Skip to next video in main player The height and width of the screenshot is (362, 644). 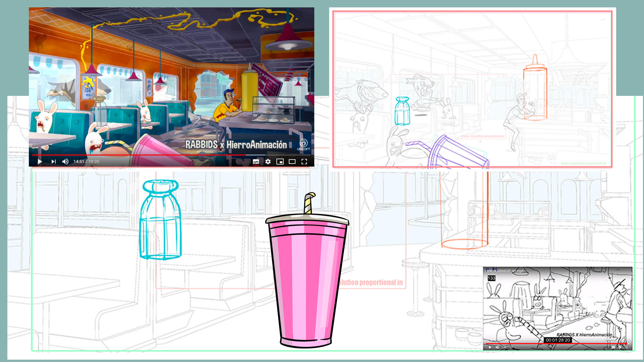pos(54,162)
